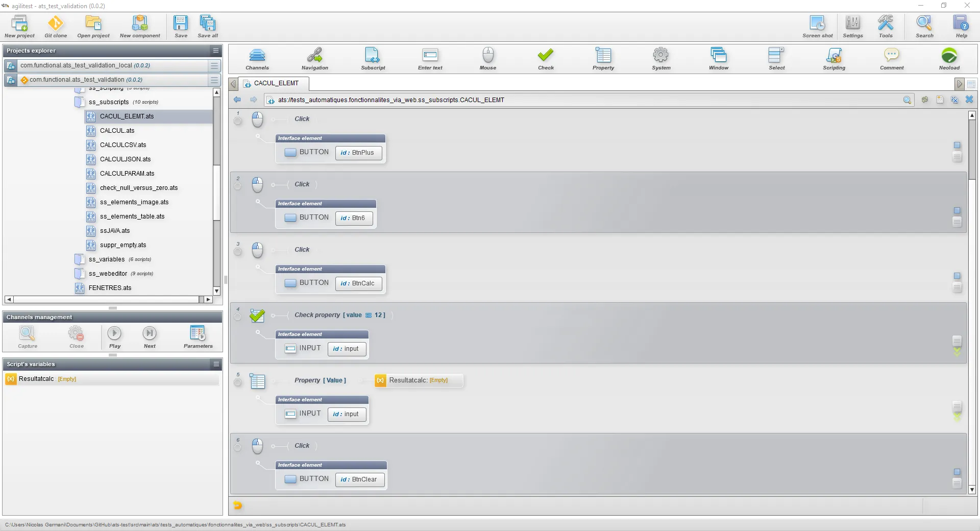Image resolution: width=980 pixels, height=531 pixels.
Task: Open menu for com.functional.ats_test_validation project
Action: 214,80
